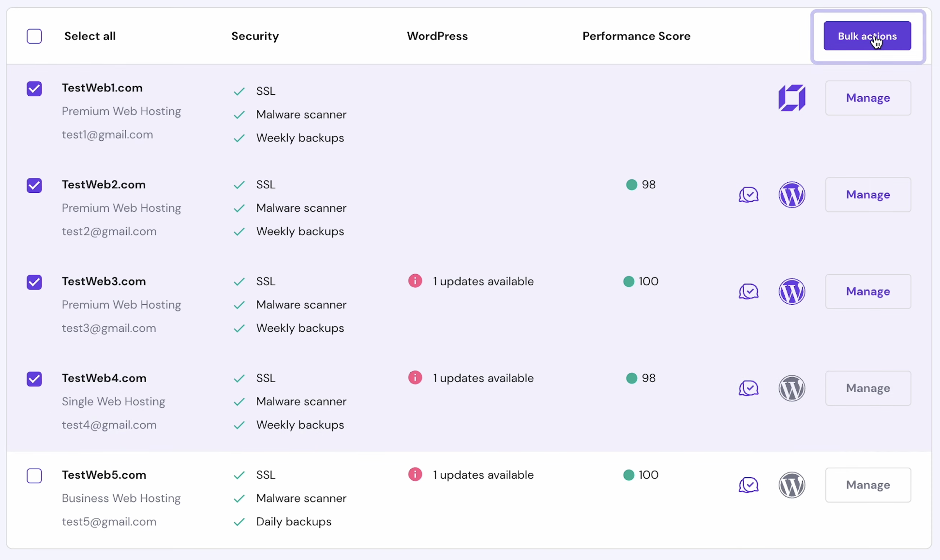Click the WordPress icon in TestWeb3.com row
Image resolution: width=940 pixels, height=560 pixels.
[791, 292]
